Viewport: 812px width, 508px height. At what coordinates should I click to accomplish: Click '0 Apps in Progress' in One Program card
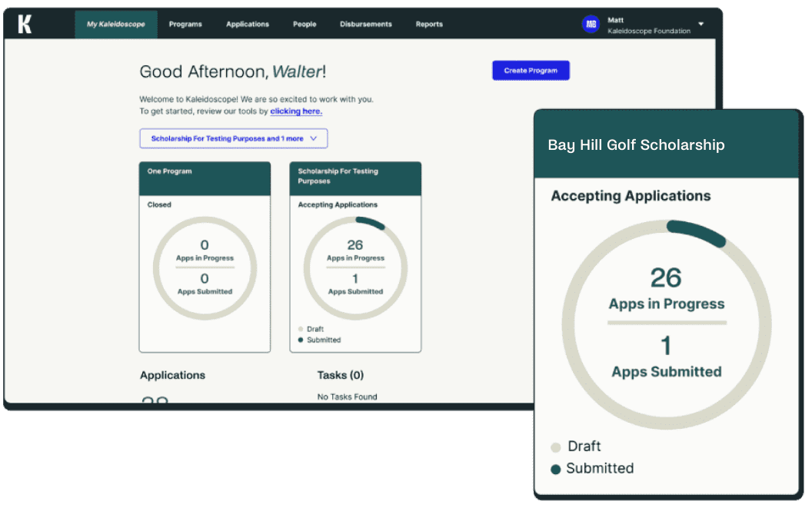click(x=205, y=251)
